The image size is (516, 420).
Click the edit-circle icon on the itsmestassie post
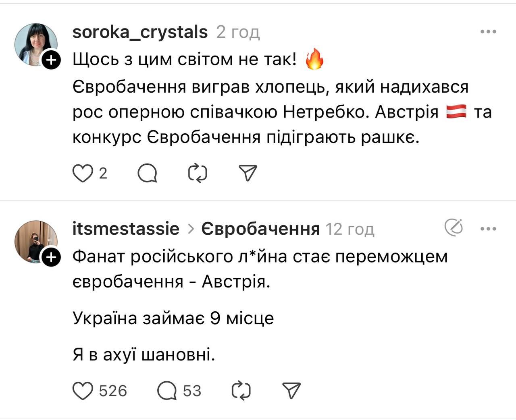pos(454,228)
